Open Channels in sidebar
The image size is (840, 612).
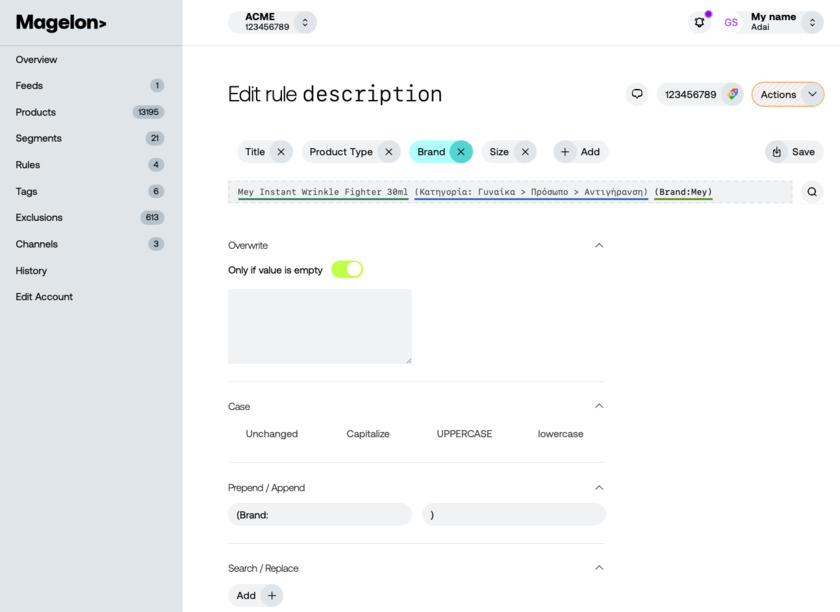[36, 244]
